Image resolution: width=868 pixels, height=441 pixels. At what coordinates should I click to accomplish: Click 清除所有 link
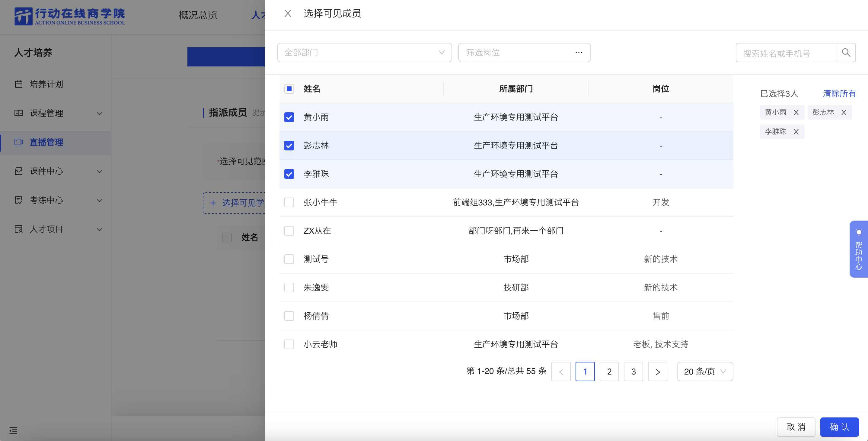point(839,93)
